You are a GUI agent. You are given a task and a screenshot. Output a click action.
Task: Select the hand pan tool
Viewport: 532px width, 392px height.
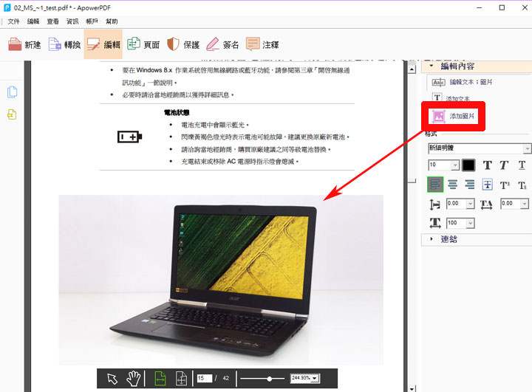pyautogui.click(x=133, y=379)
